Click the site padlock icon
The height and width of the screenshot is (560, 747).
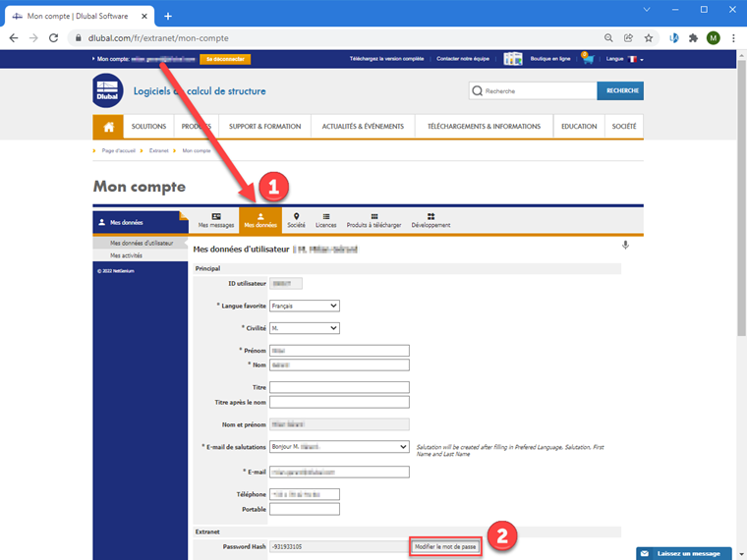(78, 38)
